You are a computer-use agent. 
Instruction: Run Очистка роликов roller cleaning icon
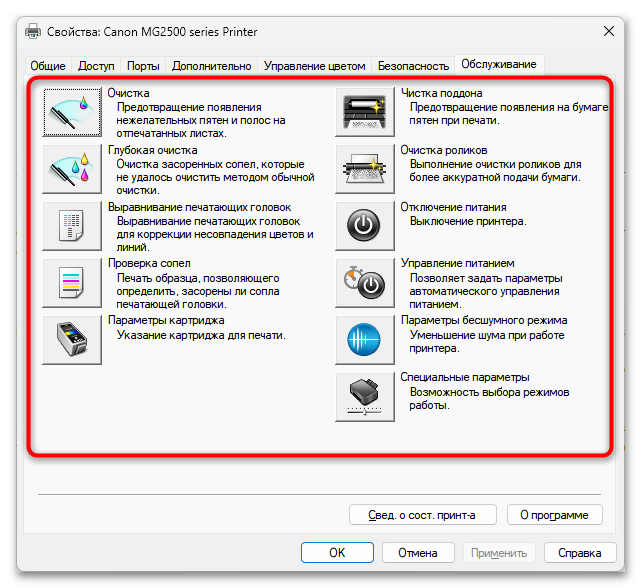[x=365, y=169]
